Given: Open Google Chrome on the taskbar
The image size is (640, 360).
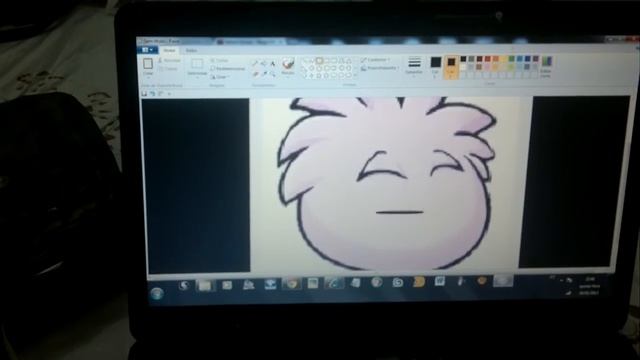Looking at the screenshot, I should 291,283.
